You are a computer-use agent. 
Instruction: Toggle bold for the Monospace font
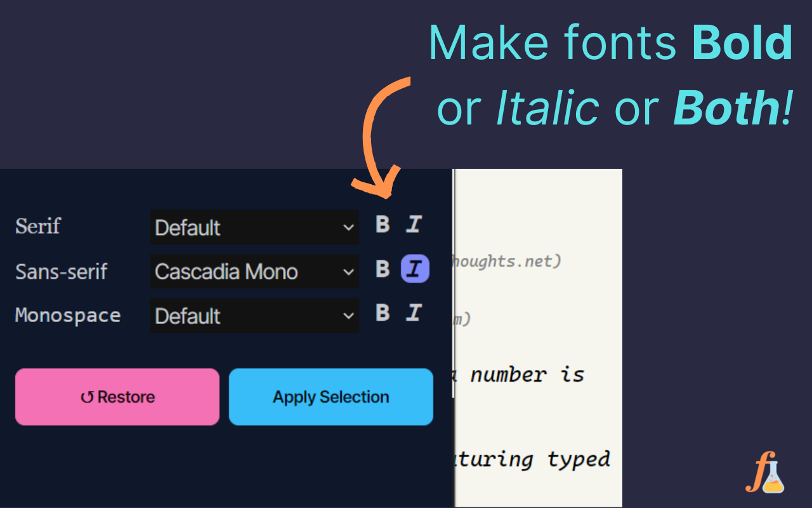[383, 312]
